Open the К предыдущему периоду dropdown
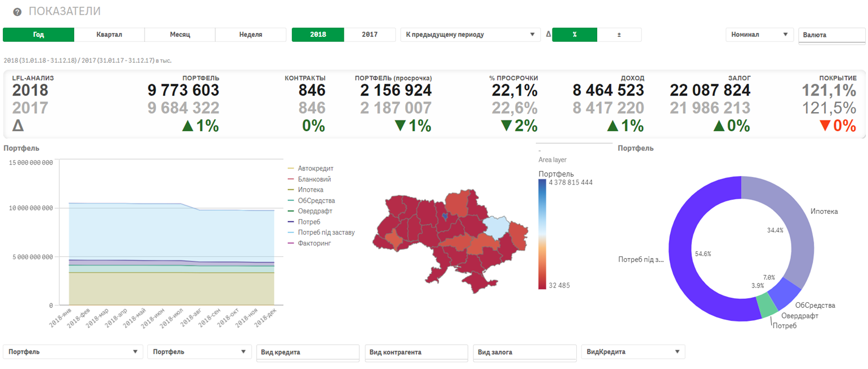The image size is (868, 369). pyautogui.click(x=470, y=35)
